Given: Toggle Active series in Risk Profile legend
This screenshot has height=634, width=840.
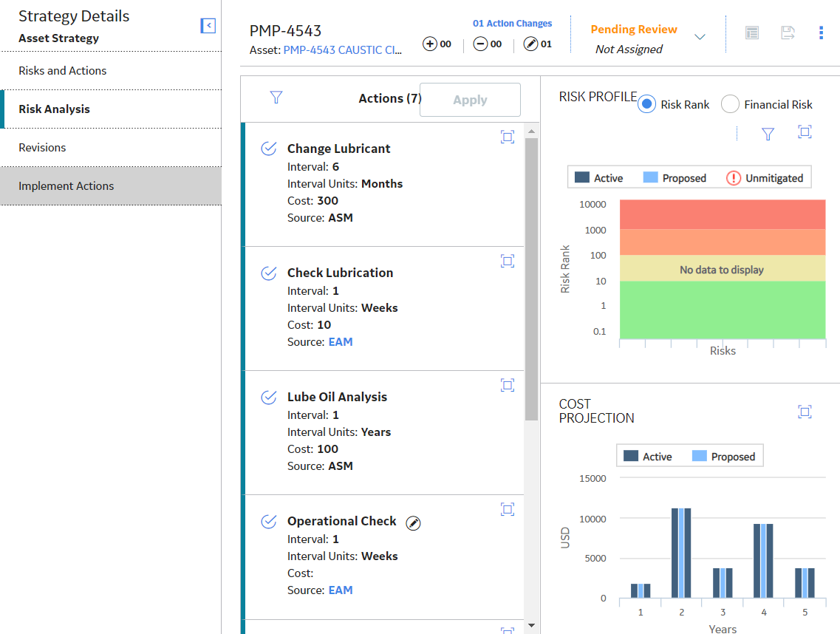Looking at the screenshot, I should pyautogui.click(x=598, y=178).
